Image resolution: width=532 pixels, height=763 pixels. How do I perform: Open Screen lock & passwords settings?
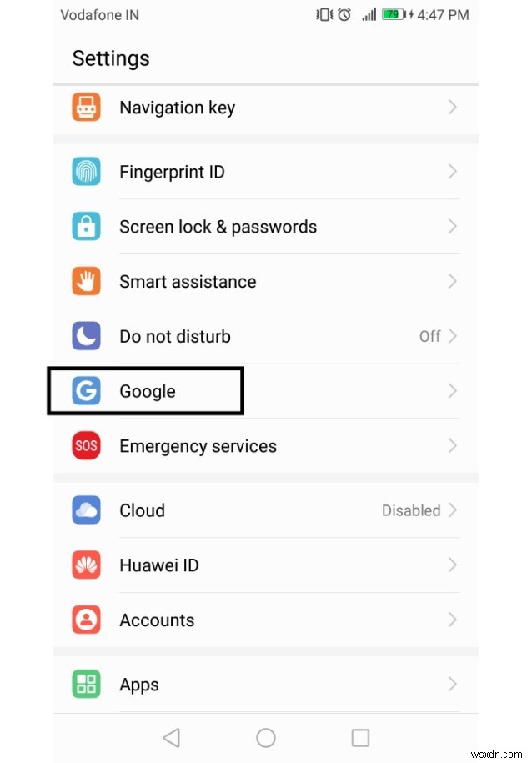(x=218, y=227)
